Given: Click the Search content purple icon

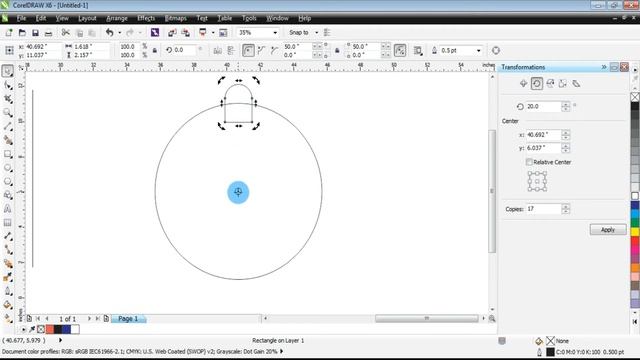Looking at the screenshot, I should pyautogui.click(x=155, y=33).
